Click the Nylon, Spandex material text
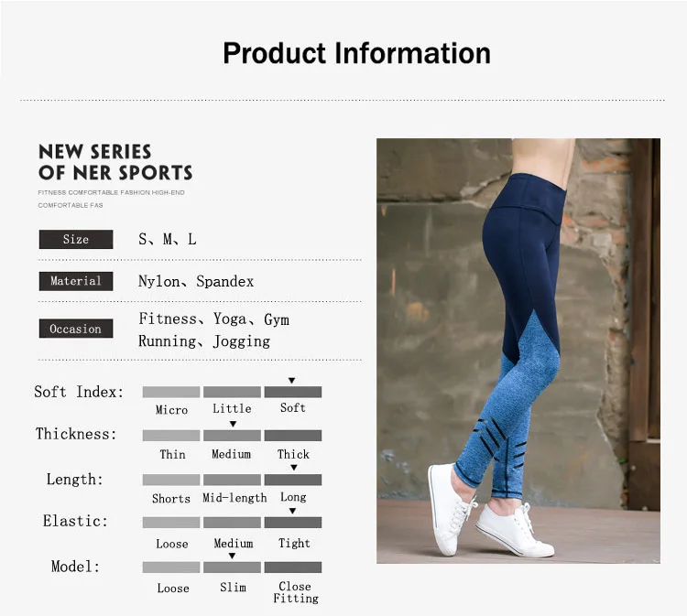This screenshot has height=616, width=687. (x=196, y=282)
